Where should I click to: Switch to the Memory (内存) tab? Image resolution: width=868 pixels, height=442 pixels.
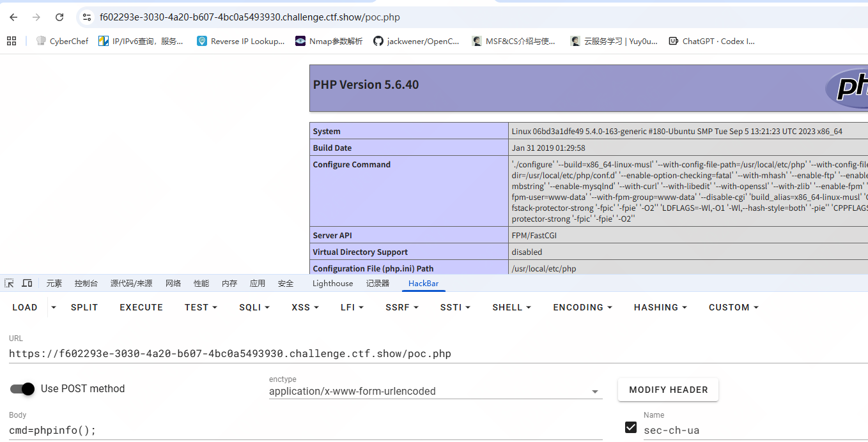click(x=229, y=284)
